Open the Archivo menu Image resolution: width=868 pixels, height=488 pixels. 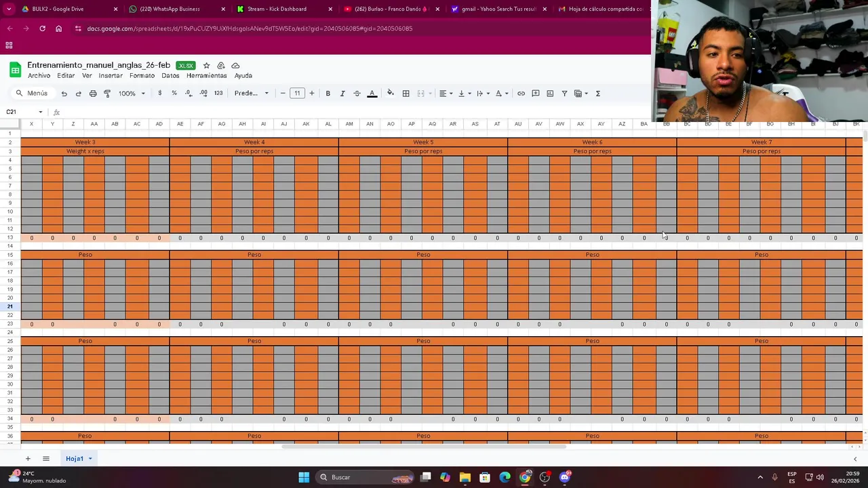[x=39, y=76]
